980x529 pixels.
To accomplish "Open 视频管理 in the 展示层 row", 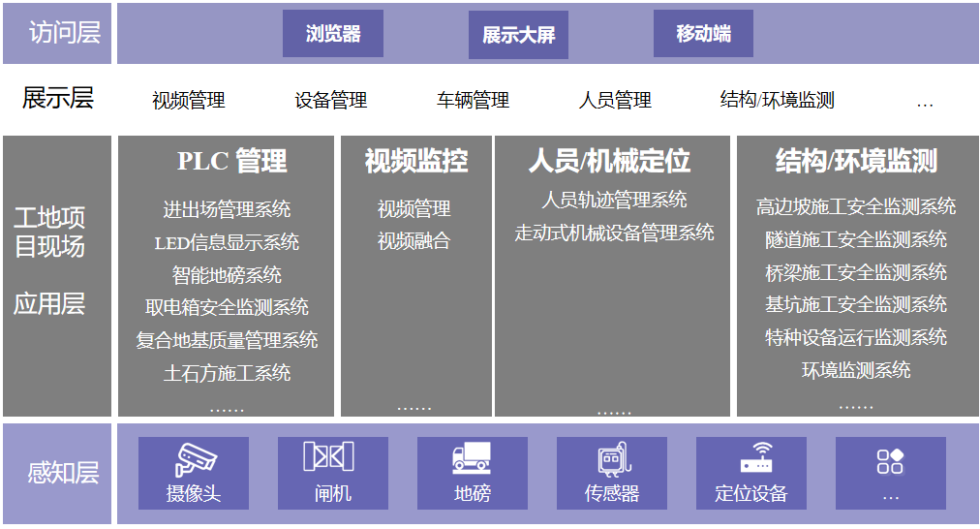I will [188, 100].
